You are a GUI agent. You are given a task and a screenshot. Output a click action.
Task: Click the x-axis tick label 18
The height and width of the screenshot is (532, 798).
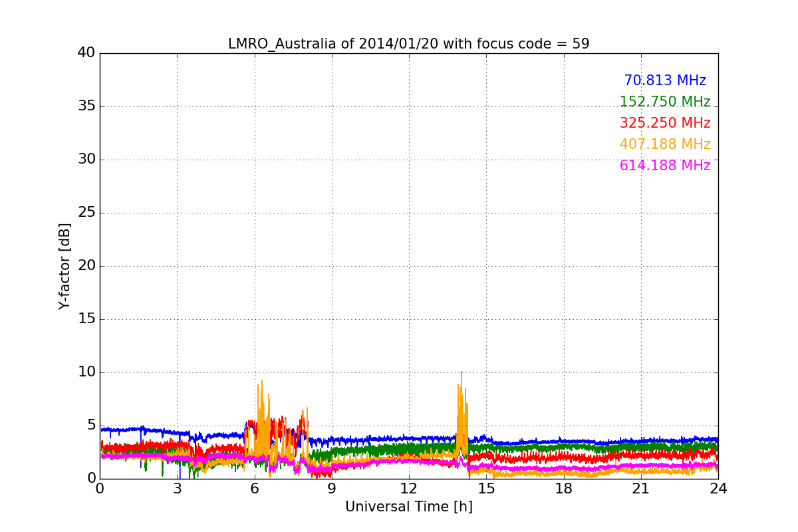(563, 488)
